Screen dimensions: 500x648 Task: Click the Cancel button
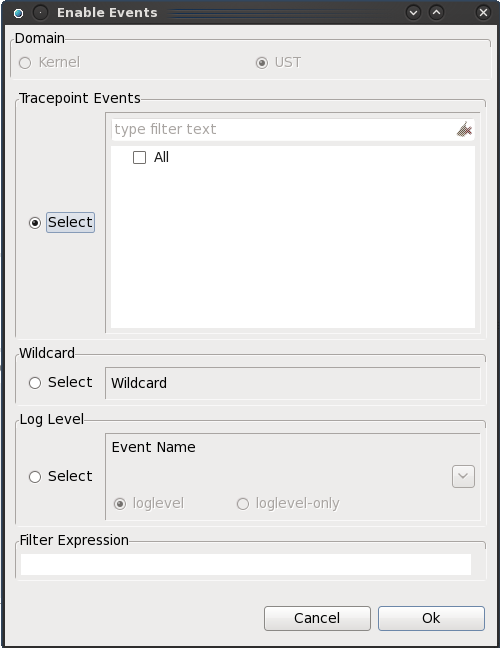(317, 618)
